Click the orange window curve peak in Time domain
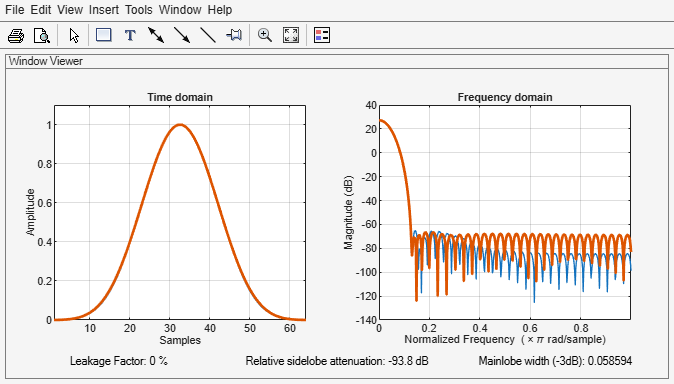674x384 pixels. coord(180,125)
